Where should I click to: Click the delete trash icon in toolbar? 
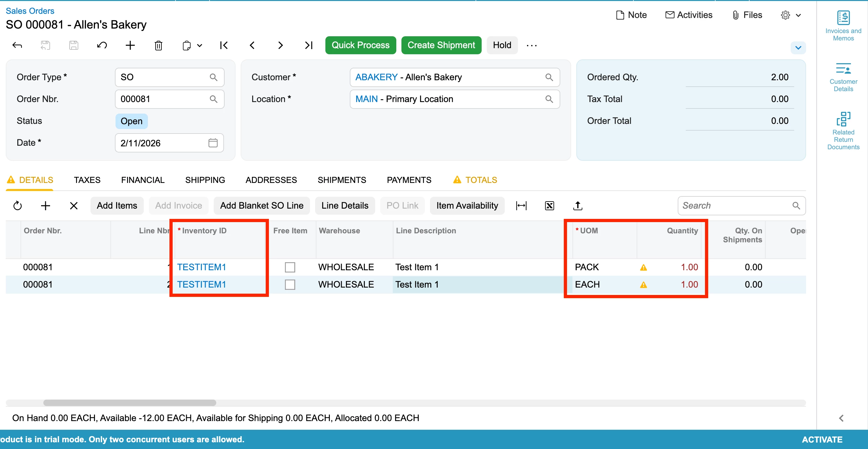[x=159, y=45]
